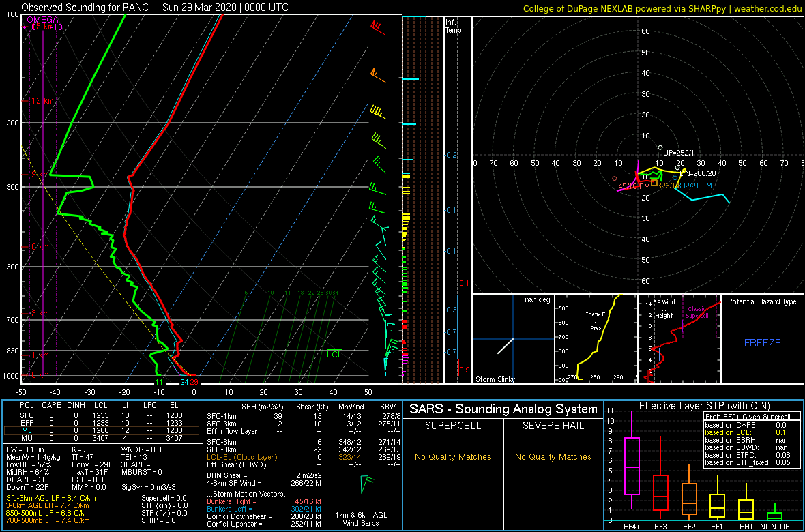Click the sounding title for PANC

point(155,8)
